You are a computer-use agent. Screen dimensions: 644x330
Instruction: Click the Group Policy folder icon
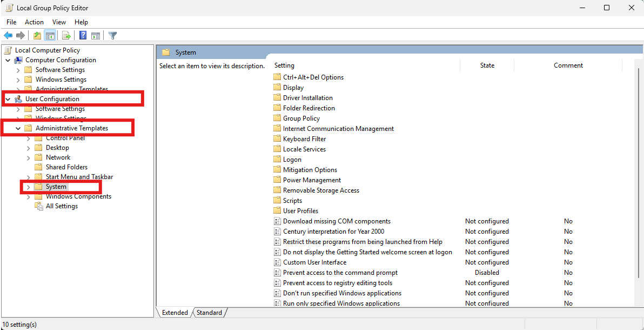[278, 118]
